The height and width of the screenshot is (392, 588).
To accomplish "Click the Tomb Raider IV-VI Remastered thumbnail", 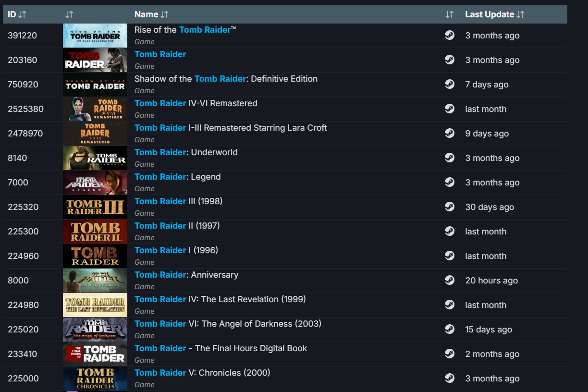I will (95, 109).
